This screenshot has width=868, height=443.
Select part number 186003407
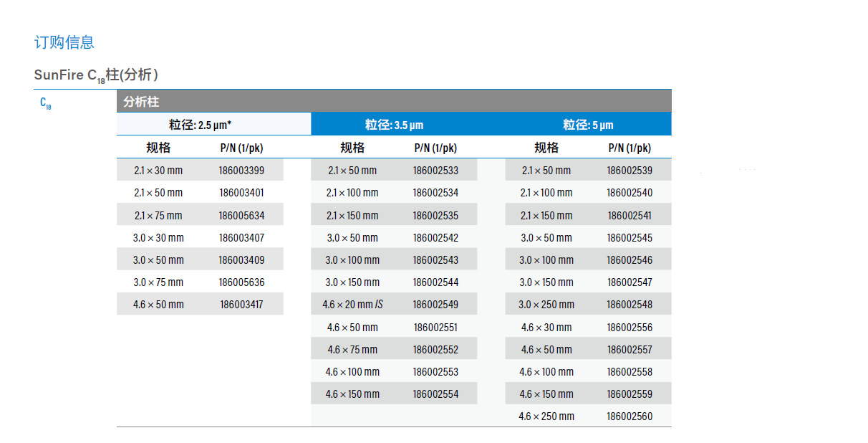coord(241,237)
